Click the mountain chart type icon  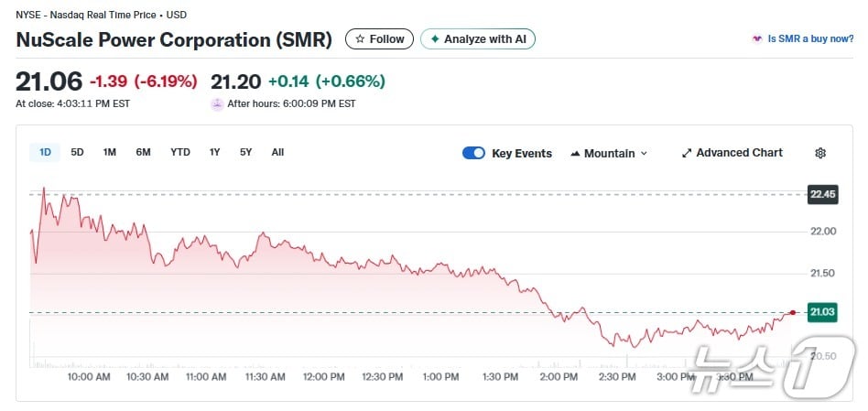pos(576,153)
